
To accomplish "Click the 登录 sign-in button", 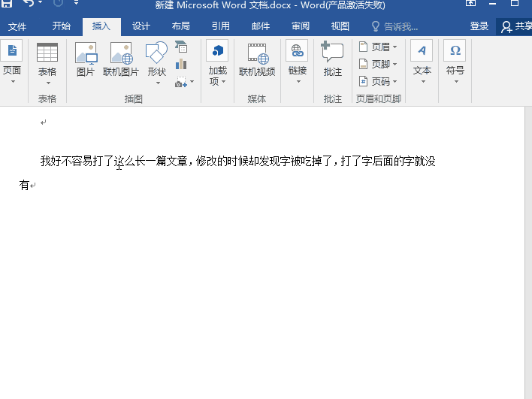I will [x=479, y=26].
